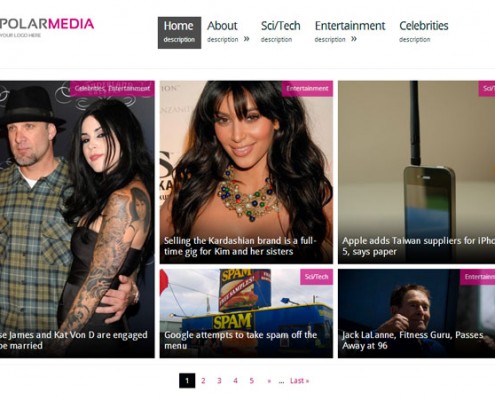Click the Celebrities, Entertainment tag on the Jesse James post

coord(112,88)
